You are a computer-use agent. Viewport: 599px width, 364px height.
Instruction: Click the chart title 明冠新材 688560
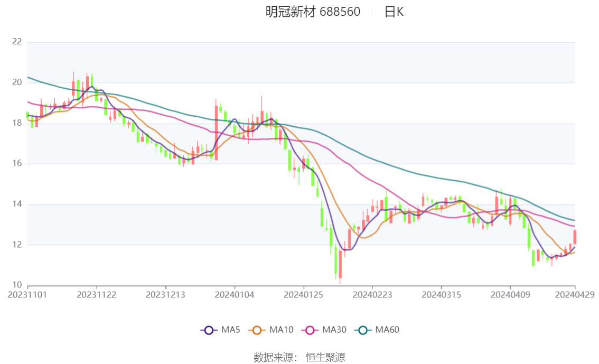tap(313, 12)
